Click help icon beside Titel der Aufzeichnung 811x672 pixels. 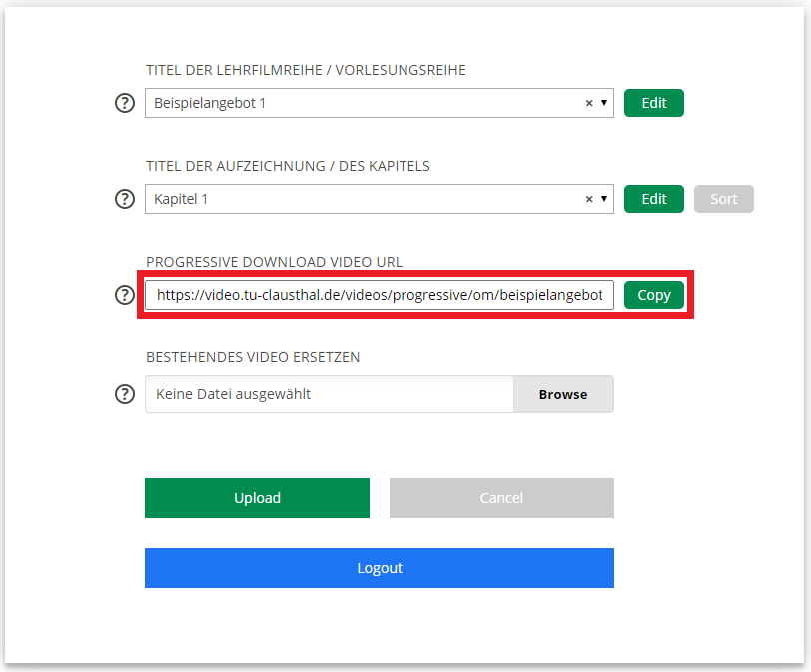point(125,199)
